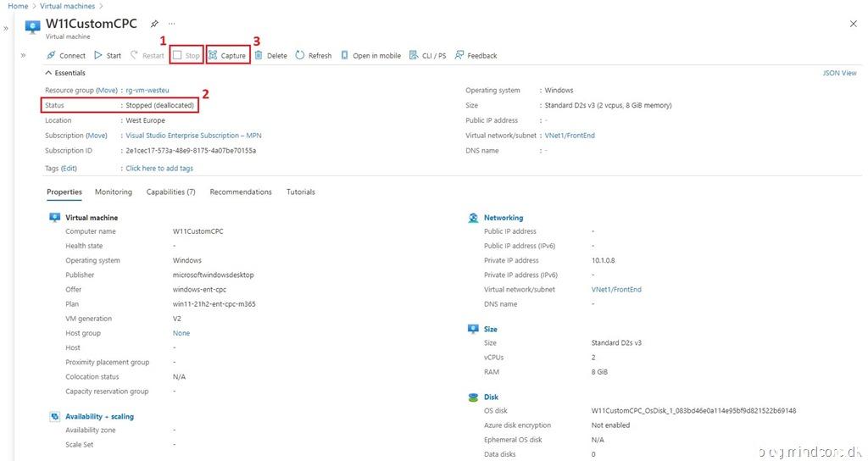Expand the left sidebar menu chevron
This screenshot has height=461, width=868.
tap(23, 56)
